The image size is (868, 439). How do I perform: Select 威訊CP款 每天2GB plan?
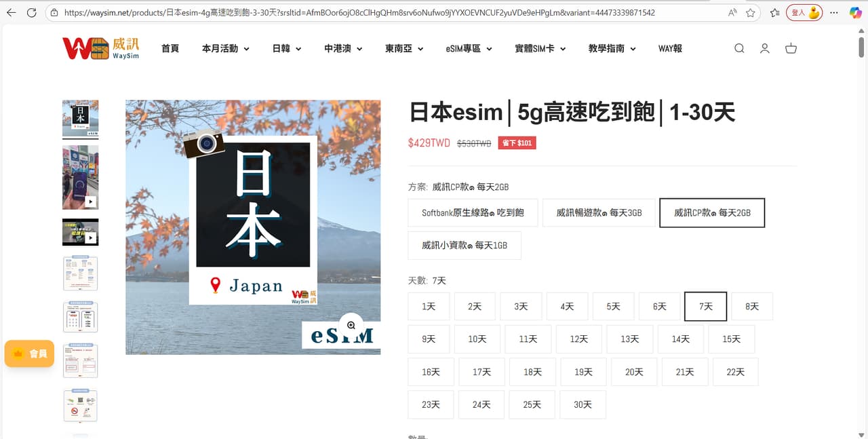tap(712, 212)
